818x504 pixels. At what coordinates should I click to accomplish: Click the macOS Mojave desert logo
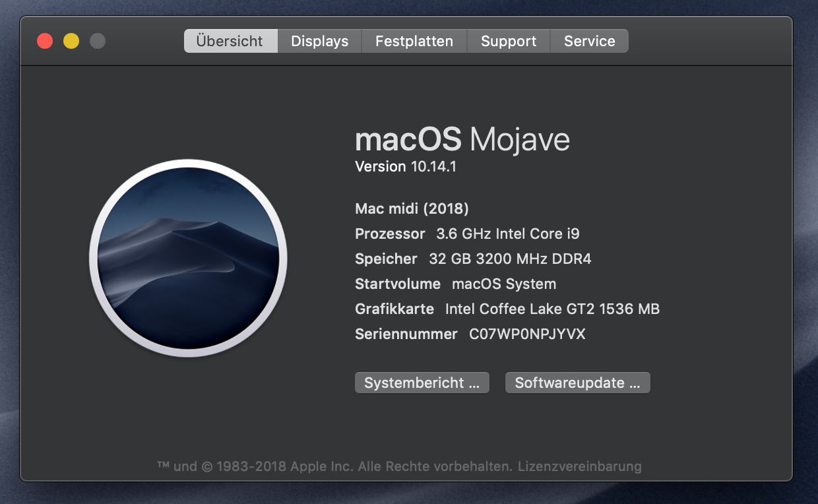[188, 258]
